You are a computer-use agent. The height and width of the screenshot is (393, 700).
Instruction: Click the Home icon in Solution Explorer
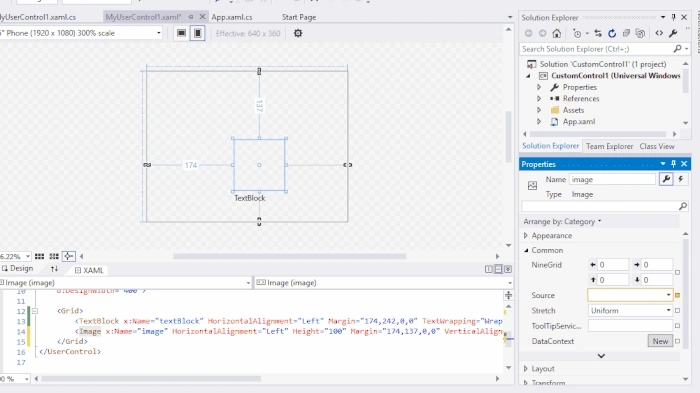(x=556, y=33)
